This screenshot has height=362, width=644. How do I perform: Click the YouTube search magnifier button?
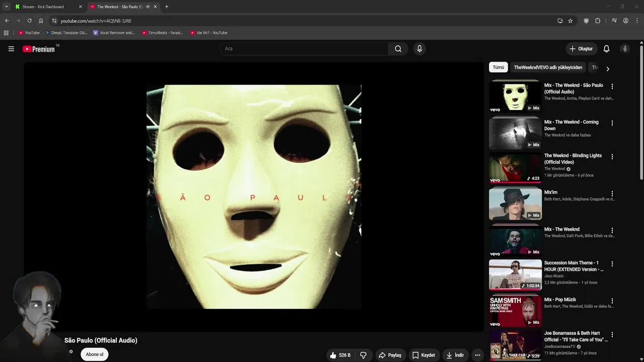pyautogui.click(x=398, y=49)
